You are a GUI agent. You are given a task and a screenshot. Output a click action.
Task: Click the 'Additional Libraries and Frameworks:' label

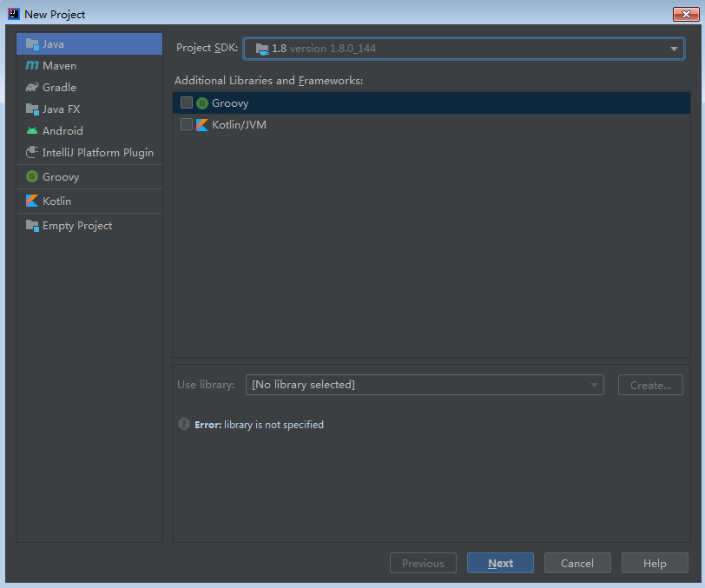(x=268, y=81)
